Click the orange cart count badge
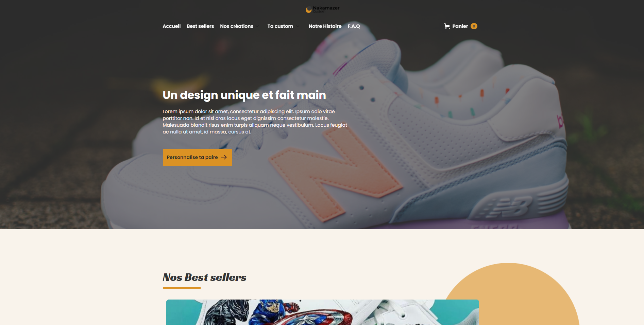The height and width of the screenshot is (325, 644). (x=474, y=26)
